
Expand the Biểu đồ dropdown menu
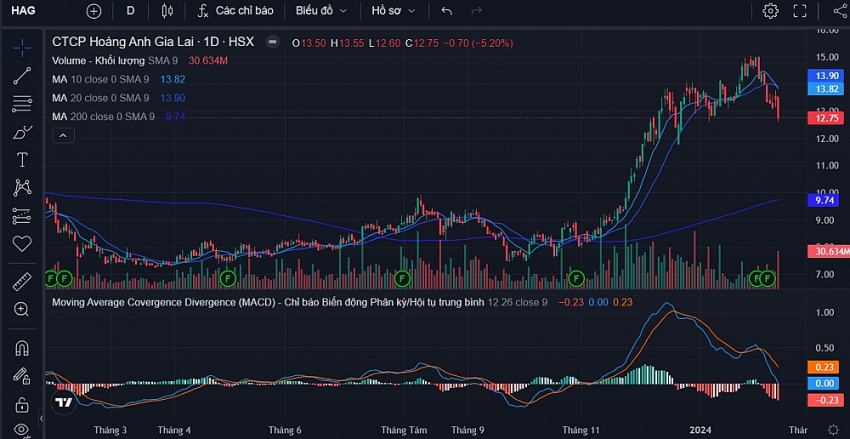(x=321, y=11)
